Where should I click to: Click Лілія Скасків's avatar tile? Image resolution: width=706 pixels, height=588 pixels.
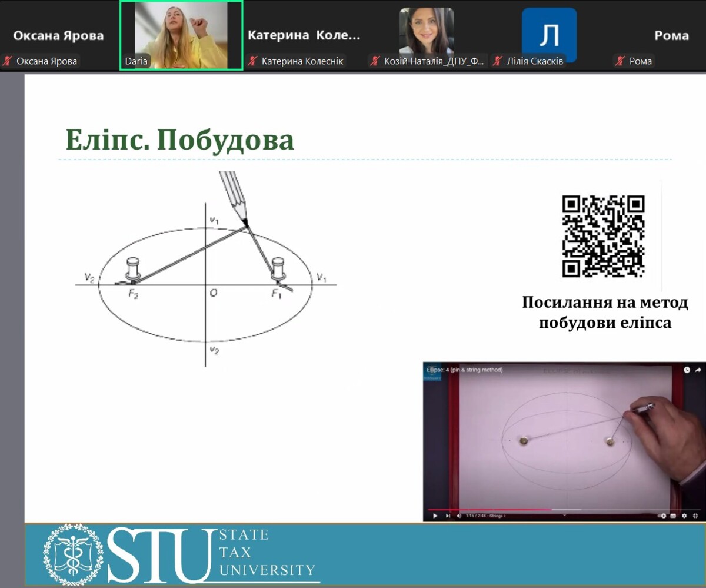(548, 34)
